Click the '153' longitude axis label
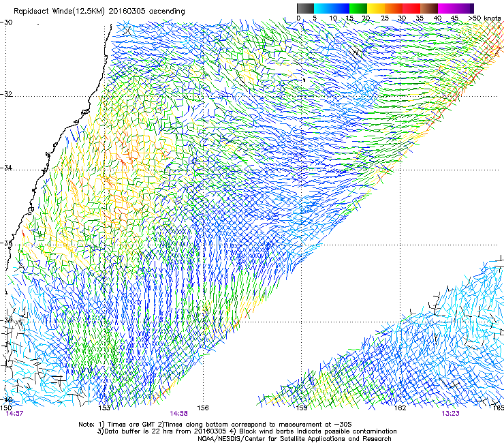The height and width of the screenshot is (443, 504). (x=104, y=408)
